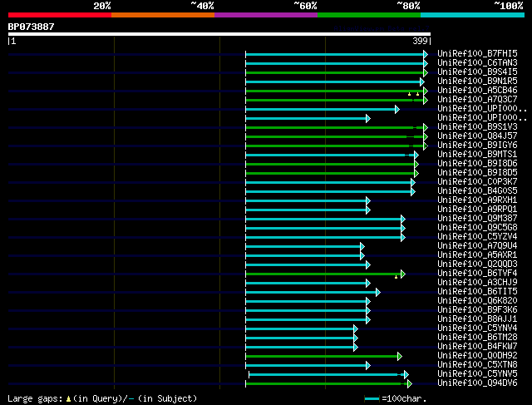Select the UniRef100_B6TM28 label
The image size is (532, 405).
click(477, 338)
